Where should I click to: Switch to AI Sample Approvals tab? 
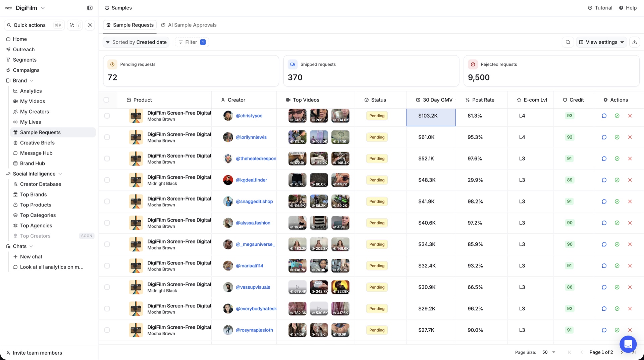[189, 25]
